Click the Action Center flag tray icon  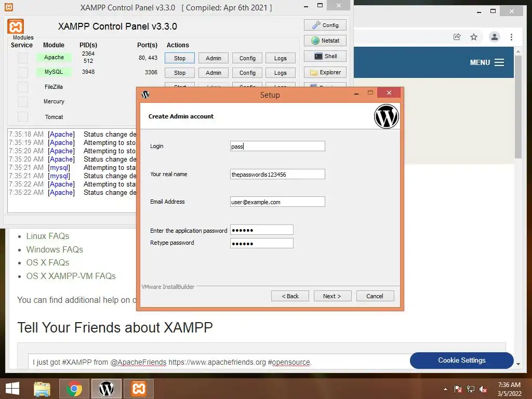point(458,389)
